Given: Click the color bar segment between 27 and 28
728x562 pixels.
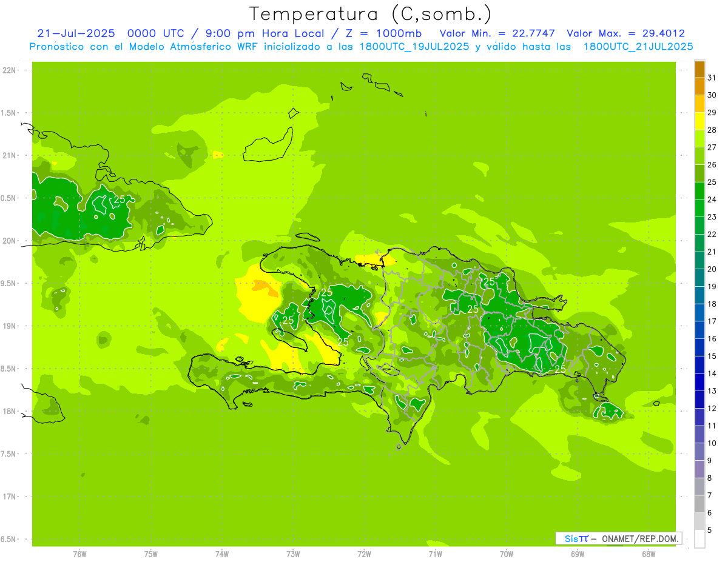Looking at the screenshot, I should coord(699,139).
